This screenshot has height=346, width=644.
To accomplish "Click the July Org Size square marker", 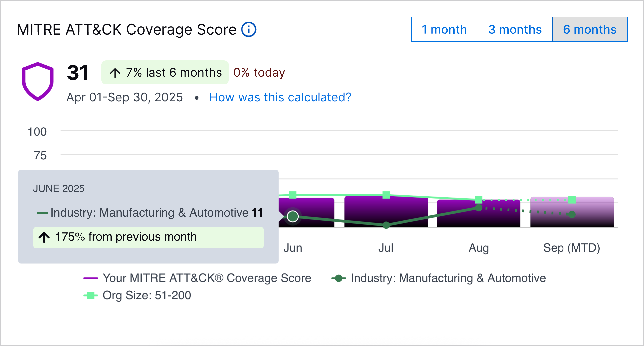I will point(386,195).
